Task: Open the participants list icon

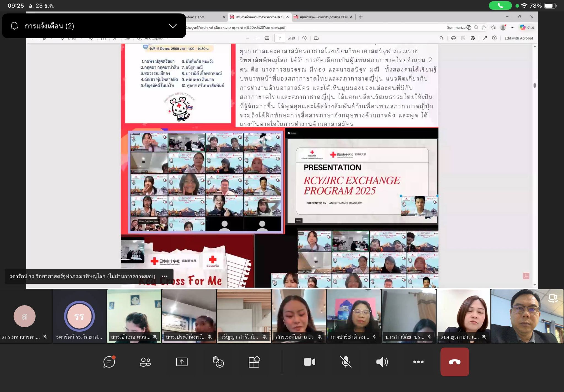Action: (x=145, y=362)
